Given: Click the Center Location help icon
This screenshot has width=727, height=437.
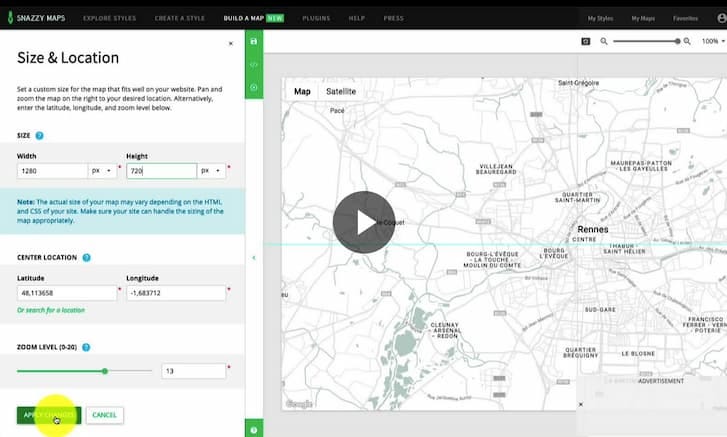Looking at the screenshot, I should click(x=86, y=258).
